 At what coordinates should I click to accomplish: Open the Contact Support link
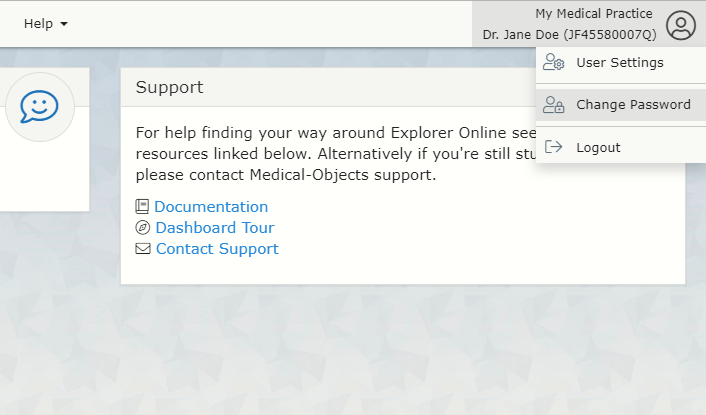click(x=217, y=249)
